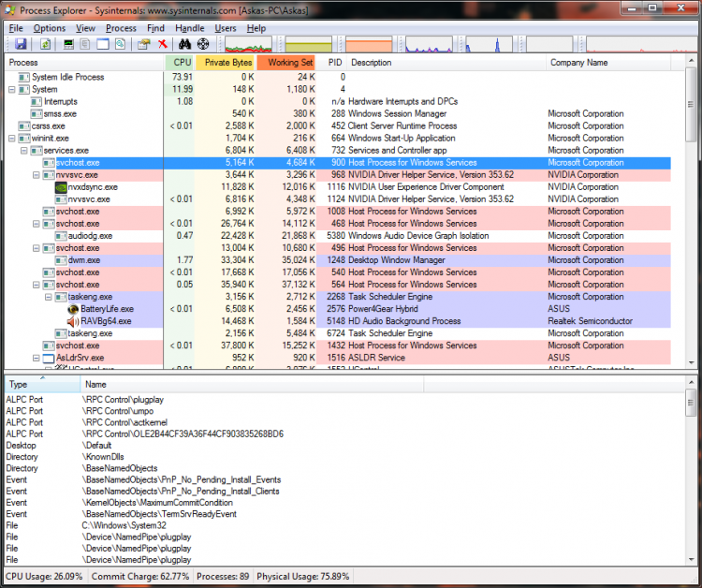Select the dwm.exe process row

tap(338, 260)
